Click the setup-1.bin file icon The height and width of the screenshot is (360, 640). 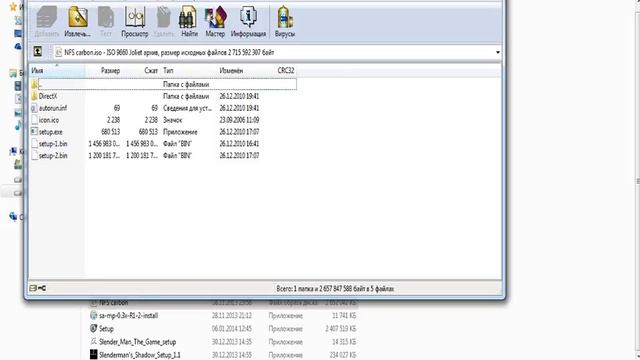[x=34, y=143]
